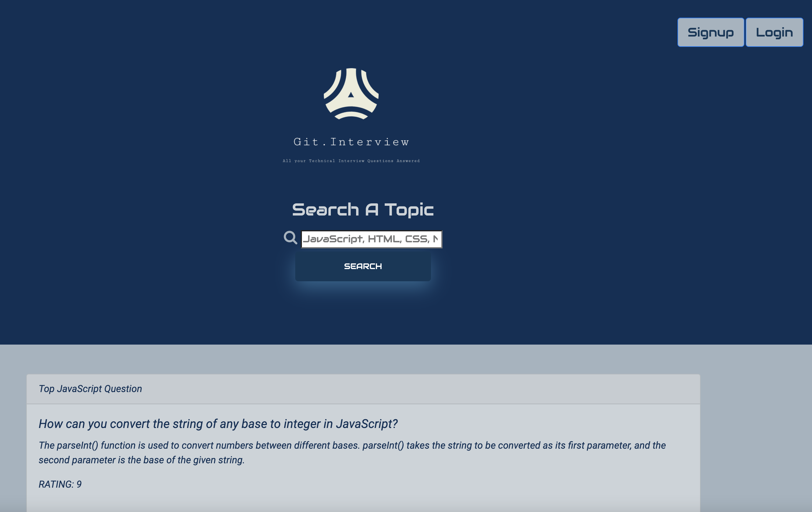
Task: Click the bottom curved arc of the logo
Action: [351, 115]
